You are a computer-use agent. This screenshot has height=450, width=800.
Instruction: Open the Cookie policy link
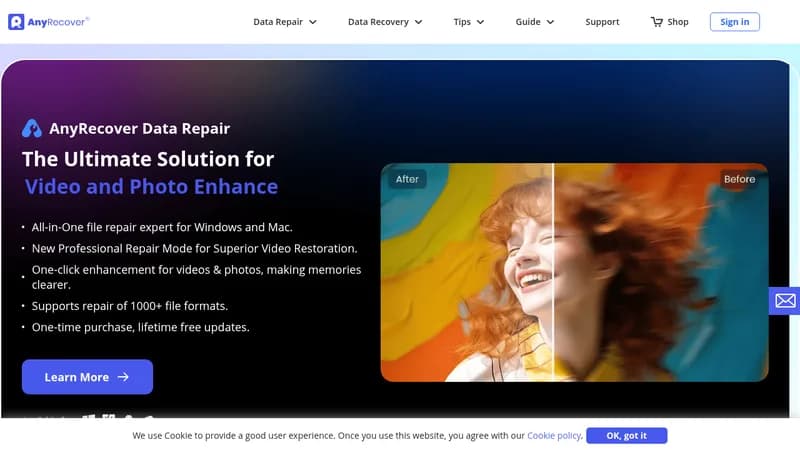[554, 436]
